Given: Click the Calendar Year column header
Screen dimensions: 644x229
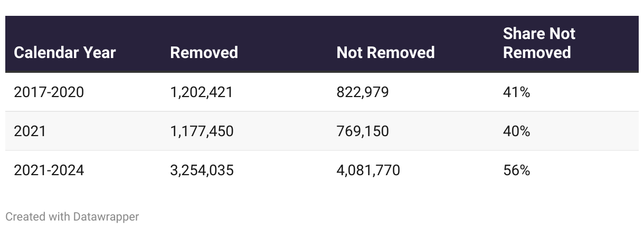Looking at the screenshot, I should click(x=65, y=53).
